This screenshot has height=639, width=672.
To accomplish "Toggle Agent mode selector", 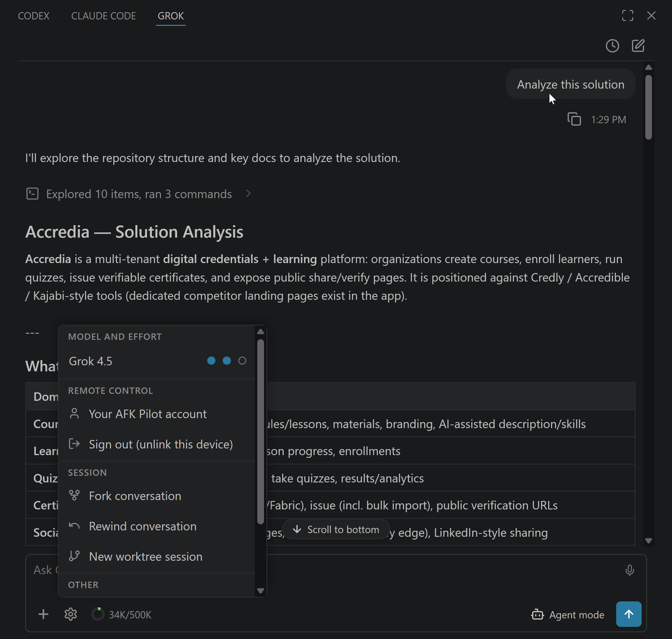I will (567, 615).
